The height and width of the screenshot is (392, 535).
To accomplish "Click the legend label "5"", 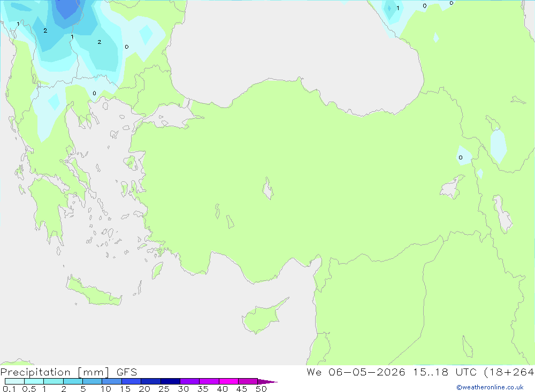I will (83, 389).
